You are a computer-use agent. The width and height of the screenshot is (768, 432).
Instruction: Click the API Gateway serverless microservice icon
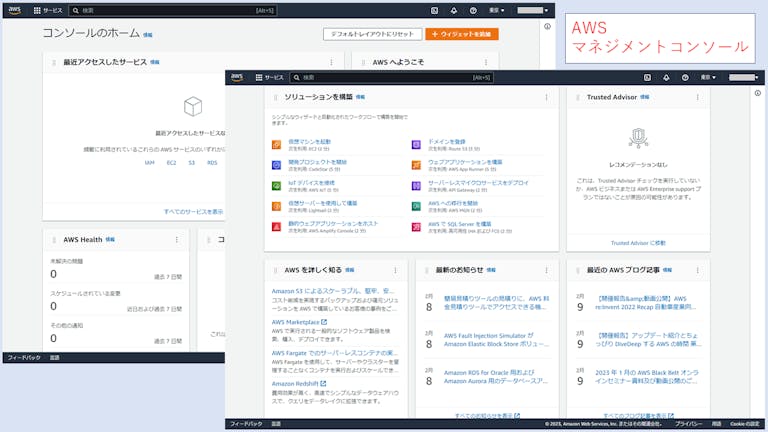click(416, 186)
